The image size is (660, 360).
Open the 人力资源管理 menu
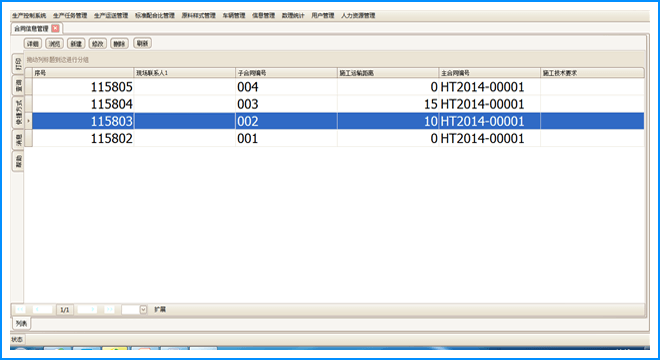358,16
